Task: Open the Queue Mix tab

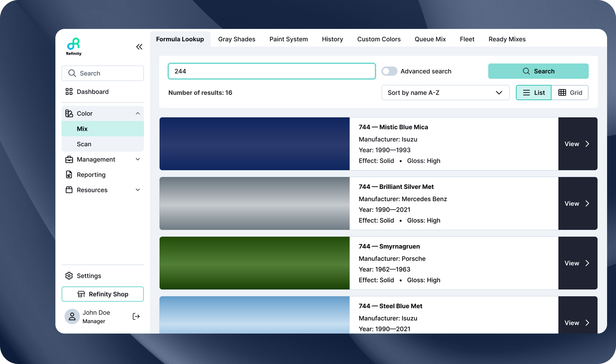Action: pos(430,39)
